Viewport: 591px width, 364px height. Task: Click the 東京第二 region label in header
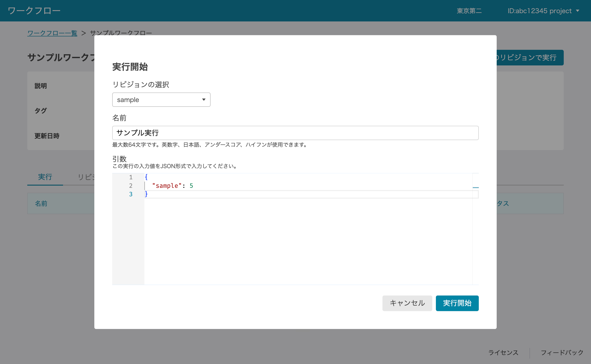(x=469, y=11)
